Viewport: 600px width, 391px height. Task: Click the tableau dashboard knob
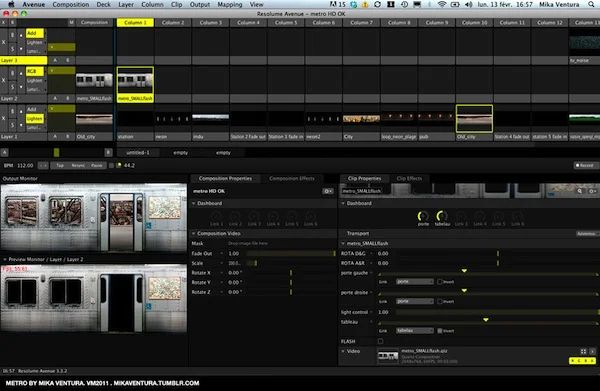pos(442,217)
